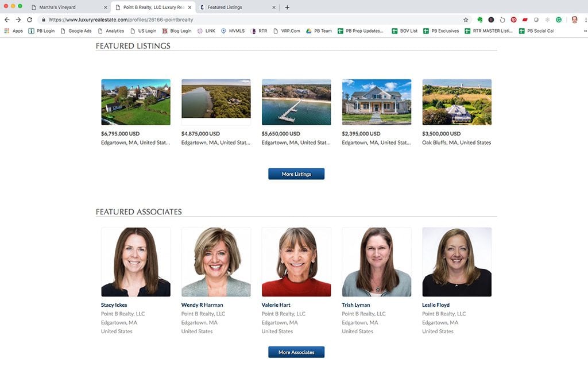This screenshot has width=588, height=366.
Task: Click the More Associates button
Action: [x=296, y=352]
